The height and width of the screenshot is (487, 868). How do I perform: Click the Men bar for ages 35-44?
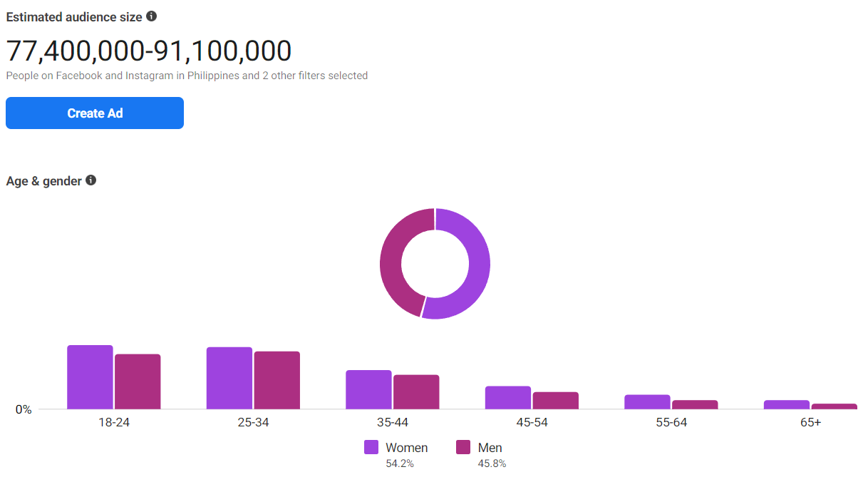pos(416,392)
